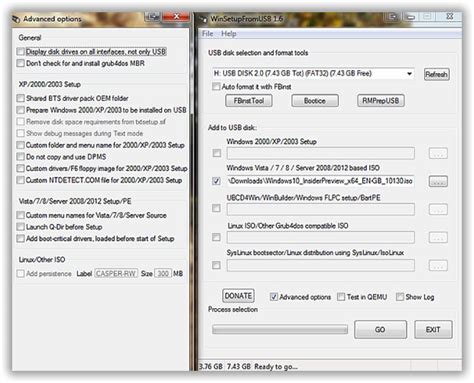Check the SysLinux bootsector source box
Screen dimensions: 474x383
[217, 265]
